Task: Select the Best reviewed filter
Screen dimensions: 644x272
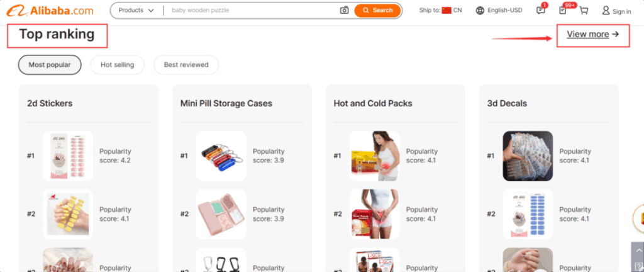Action: click(x=186, y=65)
